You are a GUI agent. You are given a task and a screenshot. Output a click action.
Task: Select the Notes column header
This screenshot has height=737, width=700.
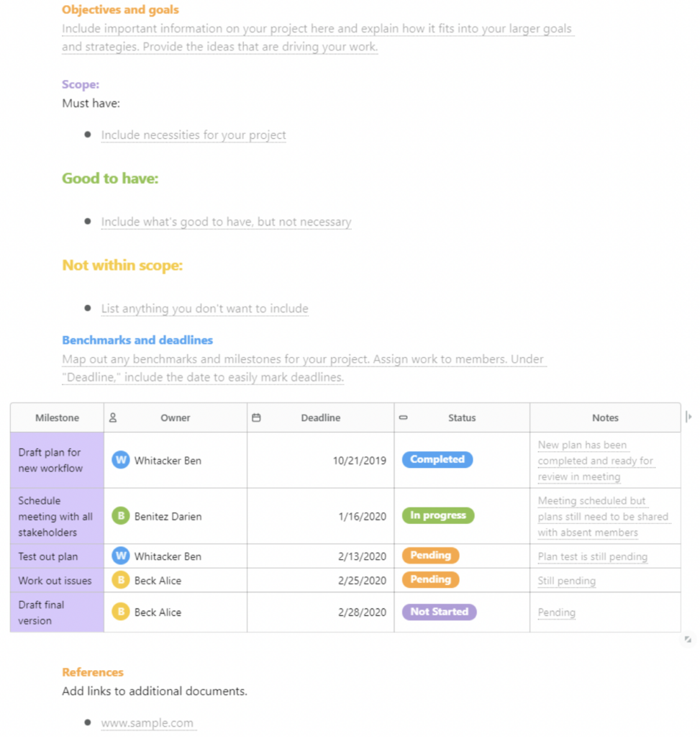coord(605,417)
